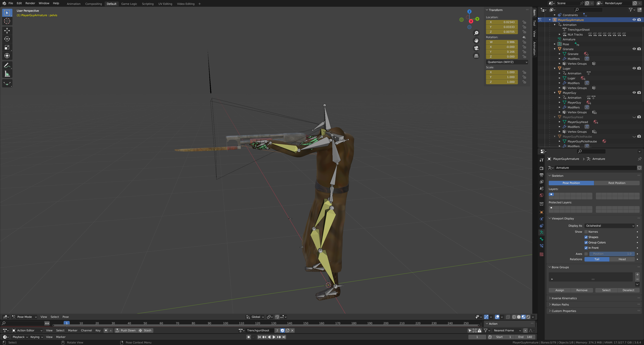The width and height of the screenshot is (644, 345).
Task: Jump to the end frame
Action: (x=284, y=337)
